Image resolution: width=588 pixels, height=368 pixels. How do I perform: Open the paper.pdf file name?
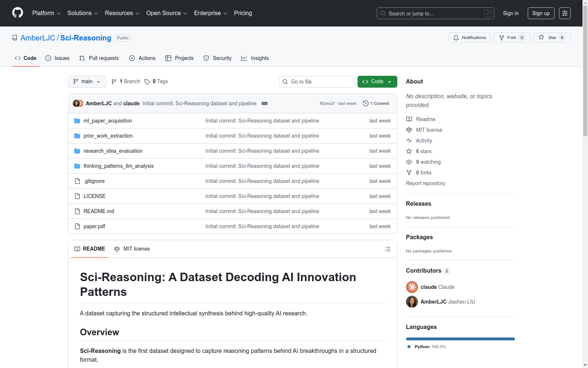[x=94, y=226]
